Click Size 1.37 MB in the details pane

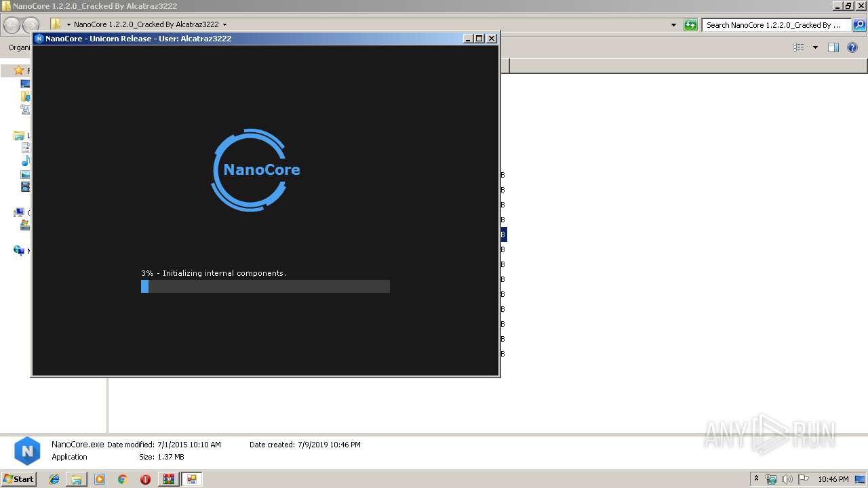[x=161, y=457]
